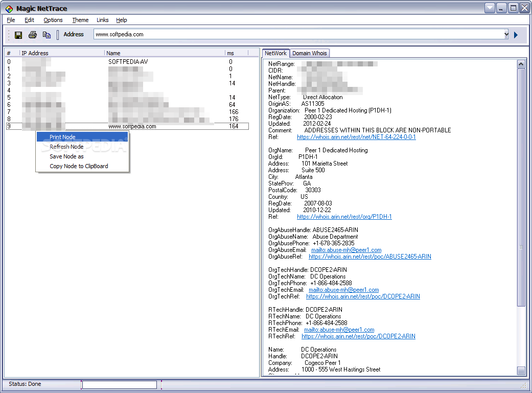Click the blue Go arrow to trace
The width and height of the screenshot is (532, 393).
coord(516,35)
